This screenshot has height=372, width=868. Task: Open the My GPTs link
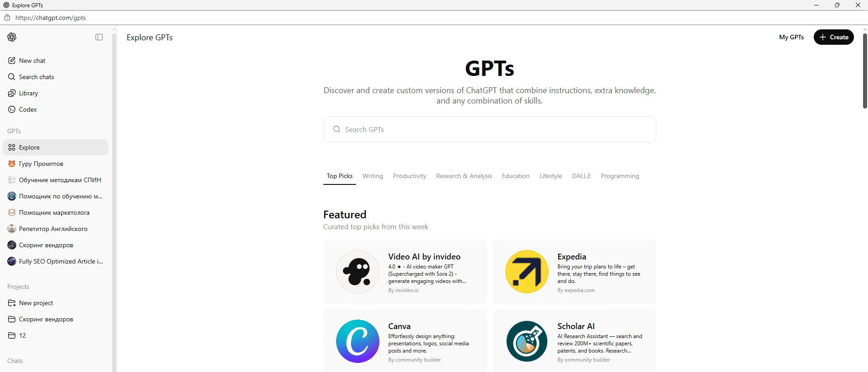pyautogui.click(x=791, y=37)
